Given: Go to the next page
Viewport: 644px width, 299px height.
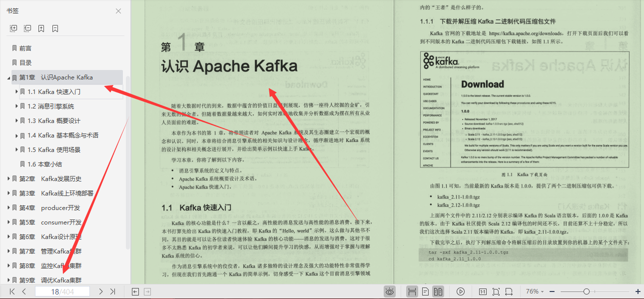Looking at the screenshot, I should click(100, 291).
